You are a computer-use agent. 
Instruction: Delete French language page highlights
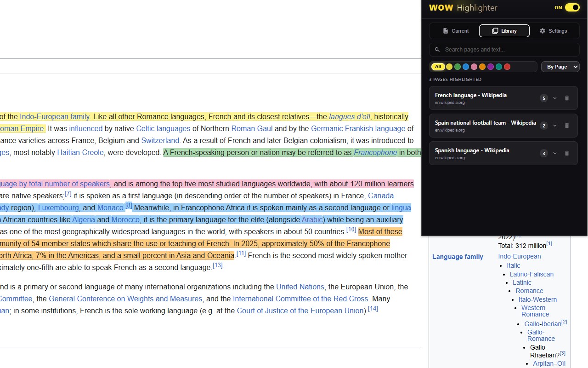(566, 98)
